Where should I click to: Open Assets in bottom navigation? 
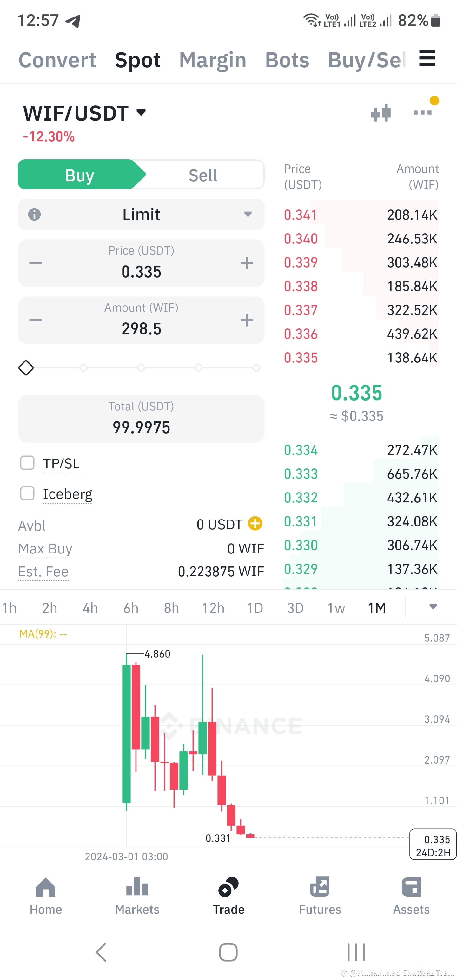pos(411,896)
